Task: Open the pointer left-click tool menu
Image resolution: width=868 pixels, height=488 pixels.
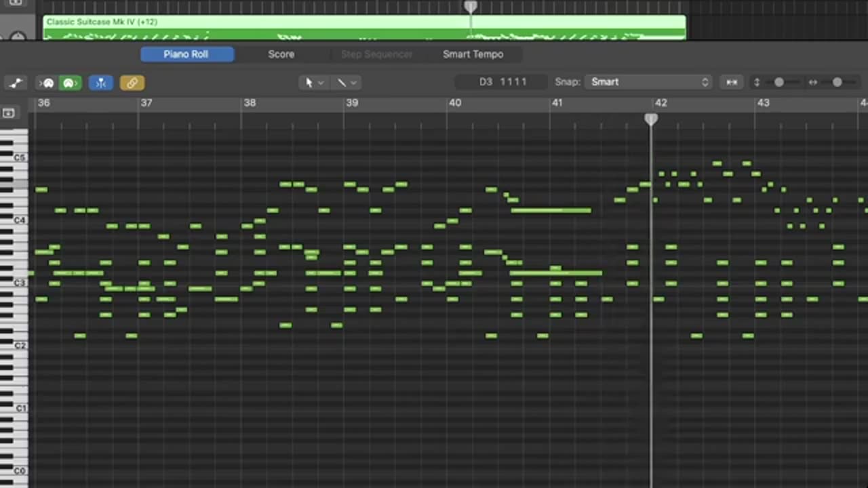Action: (314, 82)
